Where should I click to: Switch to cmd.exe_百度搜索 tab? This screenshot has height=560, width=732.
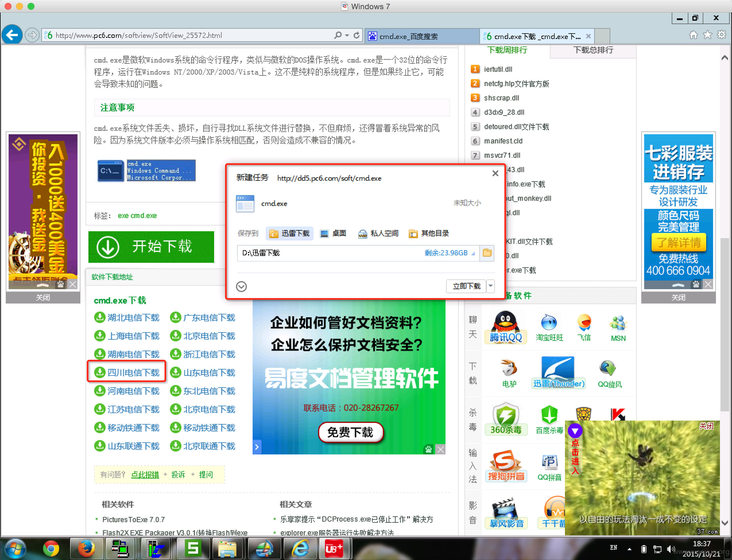coord(422,36)
